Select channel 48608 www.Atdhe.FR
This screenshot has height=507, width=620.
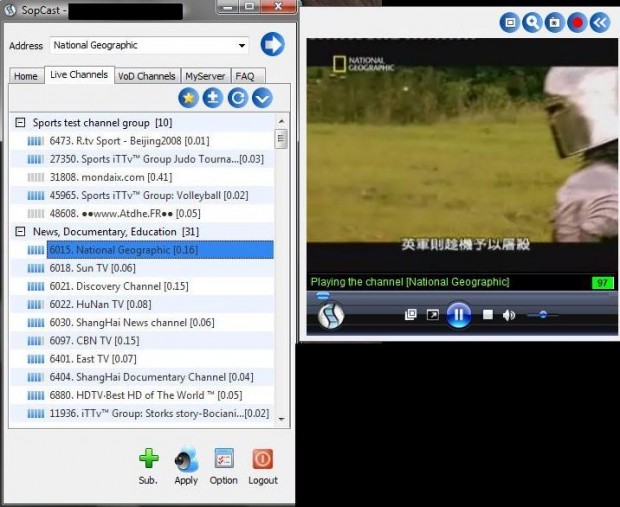click(142, 214)
